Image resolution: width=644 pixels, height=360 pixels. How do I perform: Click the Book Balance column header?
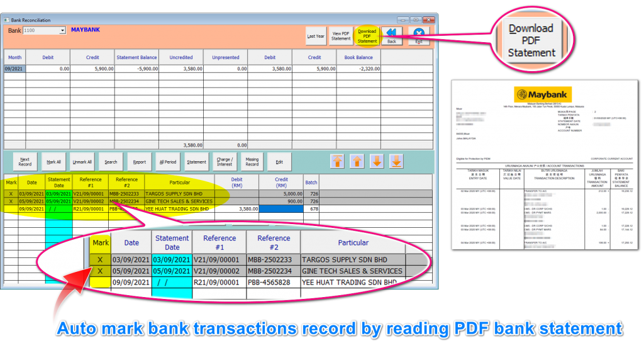(358, 57)
